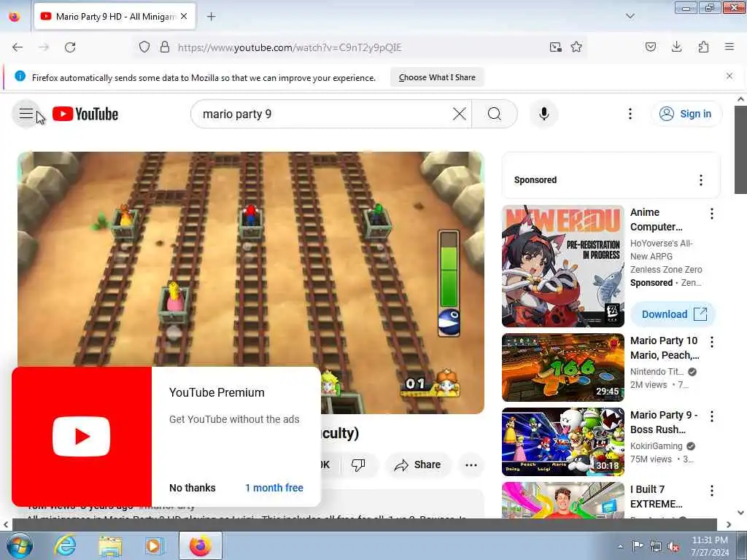Go back in Firefox
This screenshot has height=560, width=747.
[x=18, y=47]
